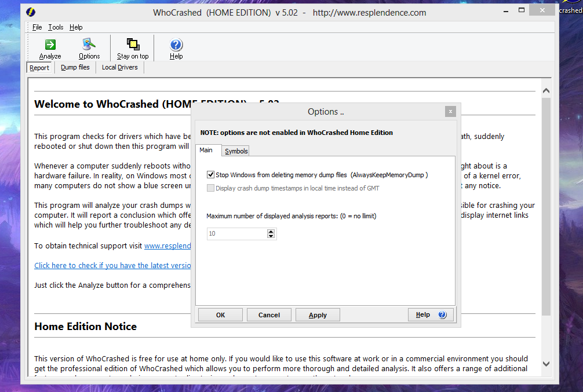This screenshot has height=392, width=583.
Task: Close the Options dialog with X
Action: point(450,112)
